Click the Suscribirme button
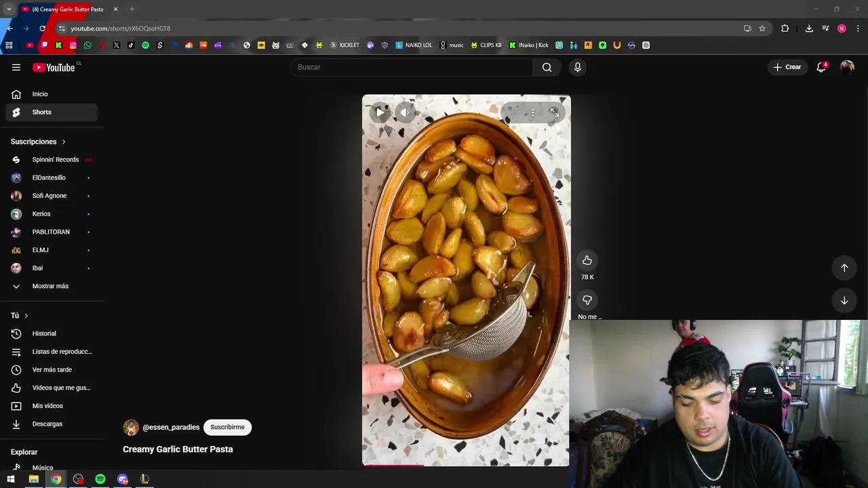This screenshot has height=488, width=868. pyautogui.click(x=227, y=427)
